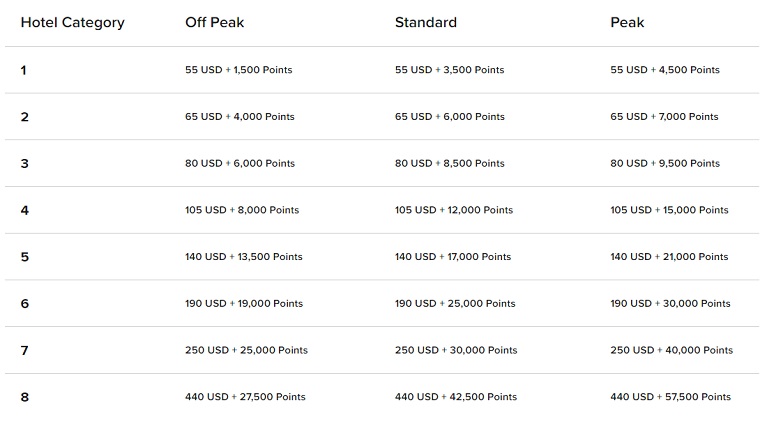The width and height of the screenshot is (760, 426).
Task: Click 190 USD + 30,000 Points cell
Action: tap(670, 303)
